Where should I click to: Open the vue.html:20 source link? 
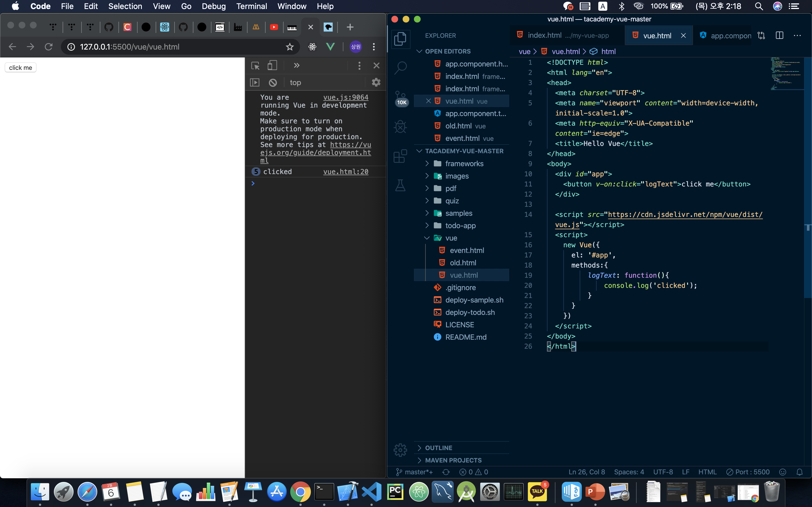point(346,172)
